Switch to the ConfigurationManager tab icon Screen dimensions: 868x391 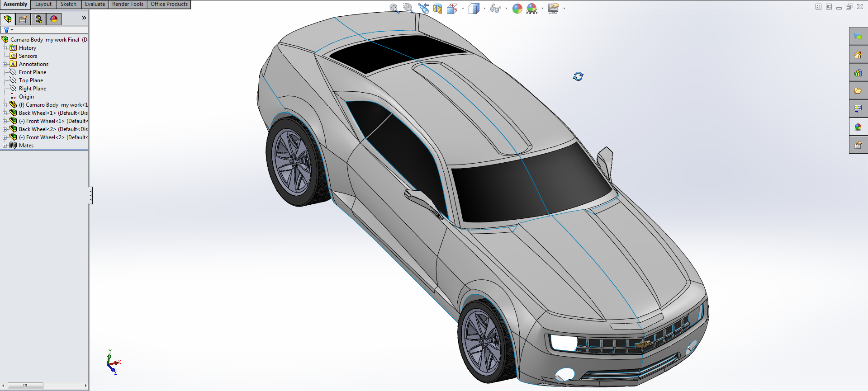click(x=38, y=19)
